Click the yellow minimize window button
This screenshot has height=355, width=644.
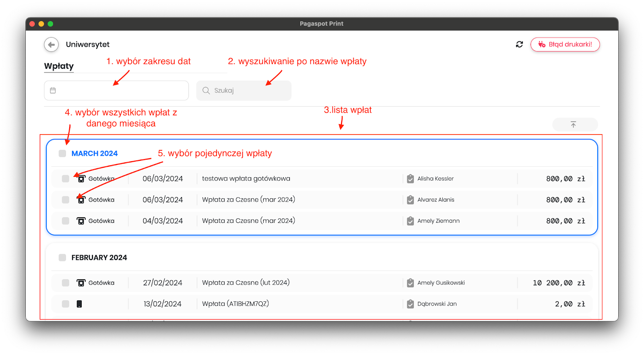41,24
